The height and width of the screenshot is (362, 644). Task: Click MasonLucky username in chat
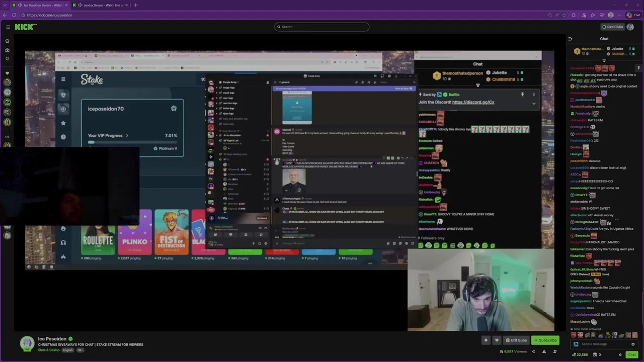click(x=580, y=322)
